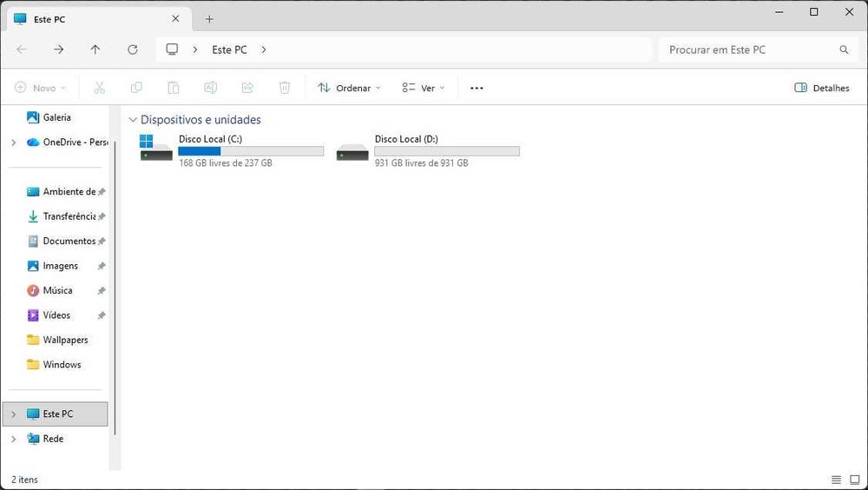The image size is (868, 490).
Task: Expand the Este PC tree node chevron
Action: click(13, 414)
